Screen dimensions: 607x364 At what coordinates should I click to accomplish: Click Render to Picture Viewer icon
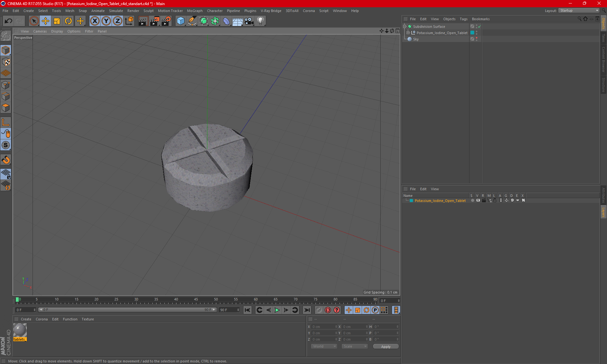tap(155, 21)
